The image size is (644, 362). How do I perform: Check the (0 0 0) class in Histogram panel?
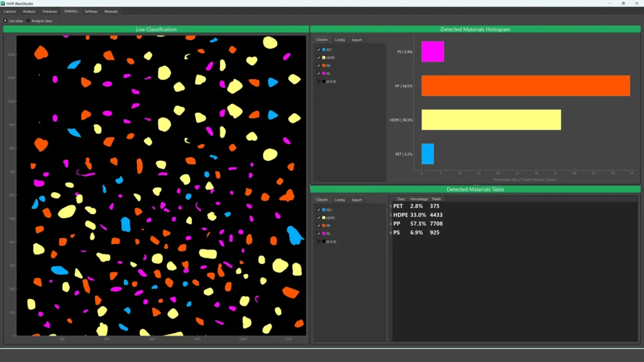point(319,82)
